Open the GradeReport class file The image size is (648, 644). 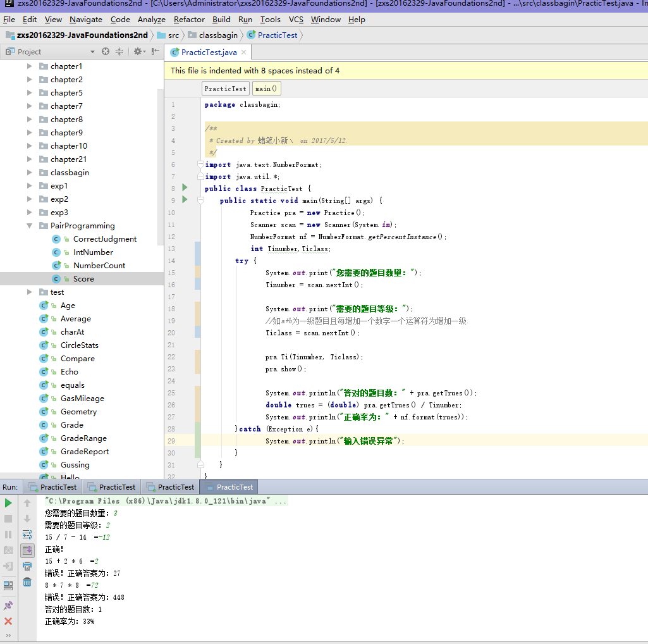(x=85, y=452)
